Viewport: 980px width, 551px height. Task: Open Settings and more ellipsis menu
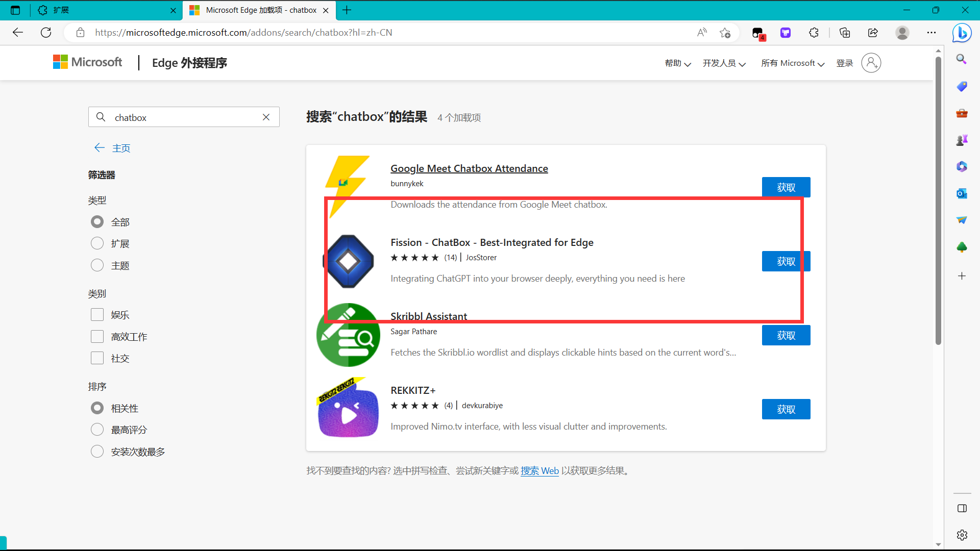[x=932, y=33]
